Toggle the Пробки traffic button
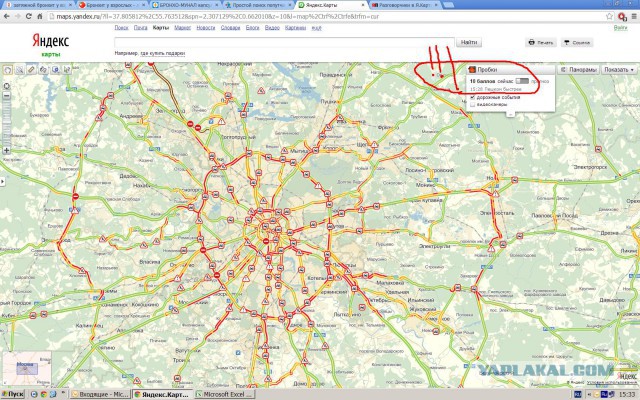Viewport: 640px width, 400px height. coord(511,70)
